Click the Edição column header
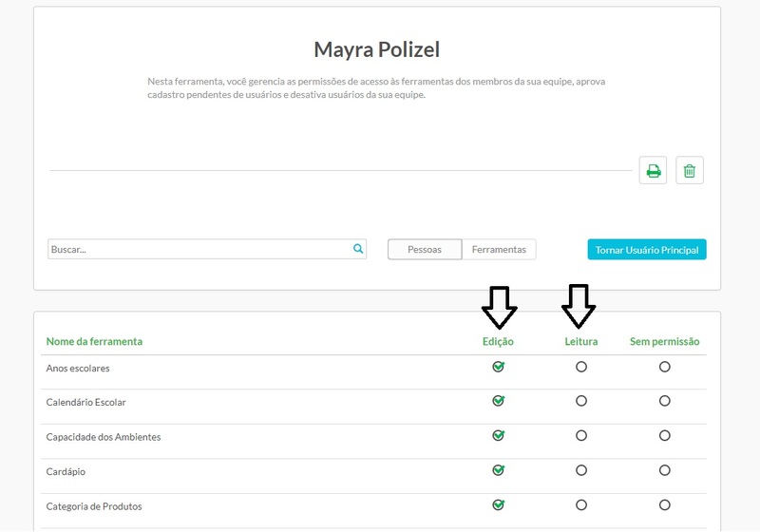Screen dimensions: 760x532 pyautogui.click(x=498, y=341)
